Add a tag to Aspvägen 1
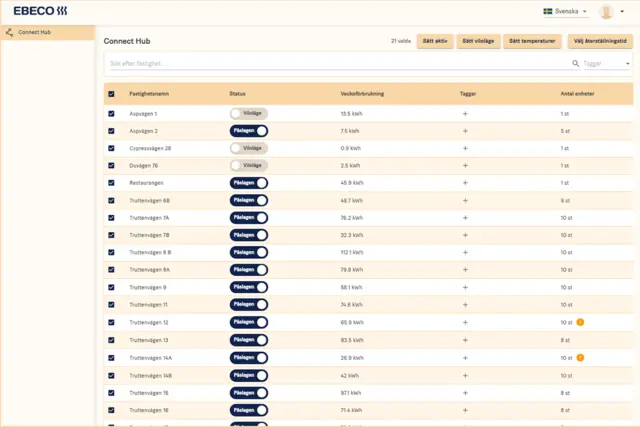The height and width of the screenshot is (427, 640). 465,114
